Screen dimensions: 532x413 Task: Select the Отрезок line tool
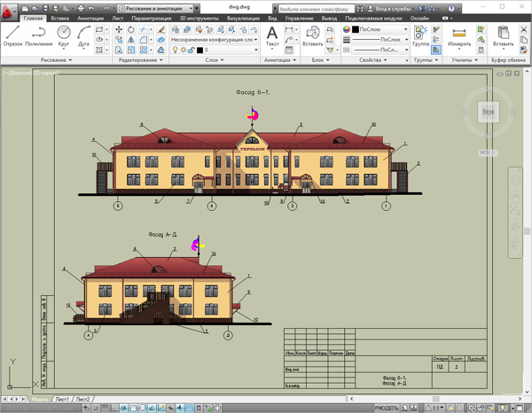click(x=13, y=36)
